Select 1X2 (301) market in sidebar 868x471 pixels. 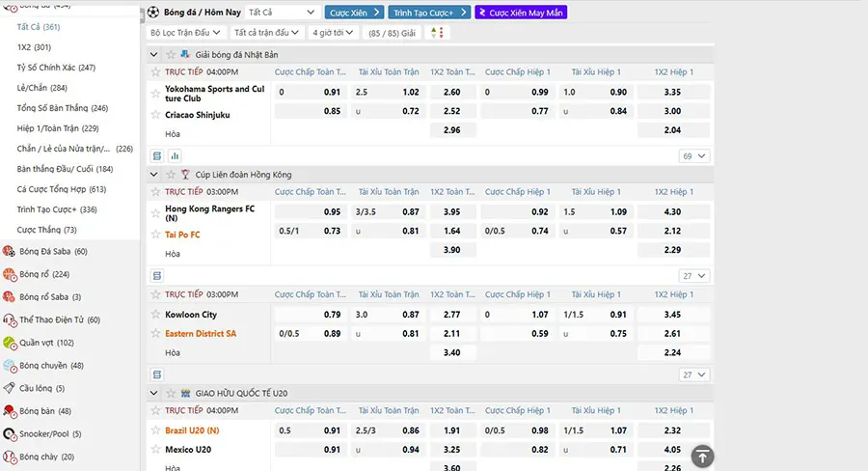click(x=34, y=47)
